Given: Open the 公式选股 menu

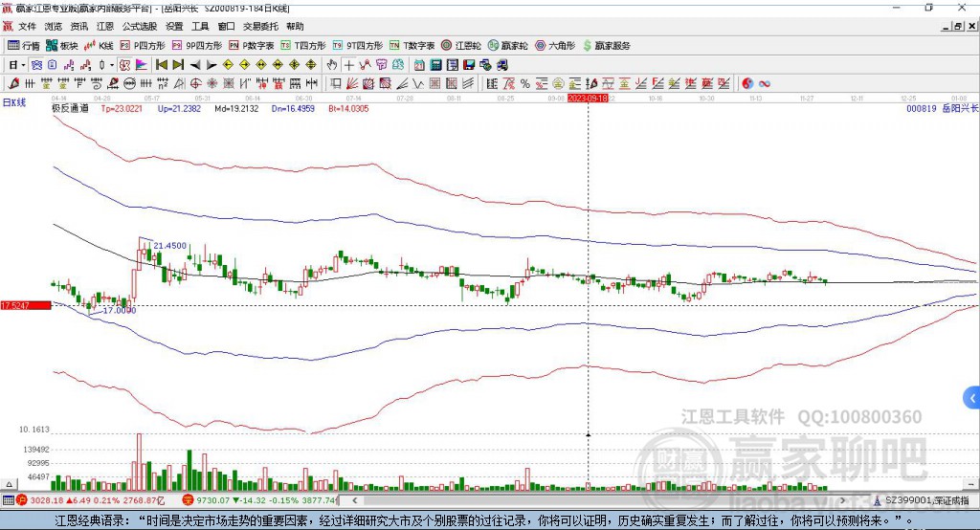Looking at the screenshot, I should click(x=140, y=26).
